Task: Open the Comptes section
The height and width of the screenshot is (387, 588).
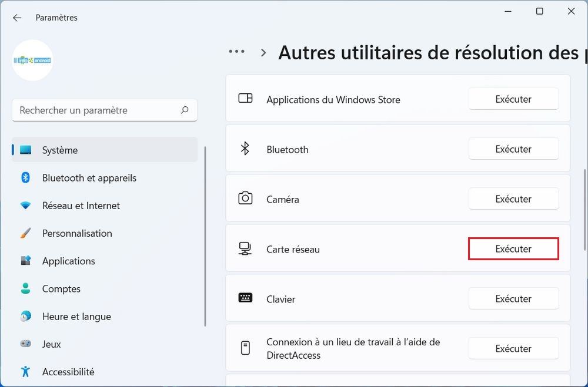Action: 61,289
